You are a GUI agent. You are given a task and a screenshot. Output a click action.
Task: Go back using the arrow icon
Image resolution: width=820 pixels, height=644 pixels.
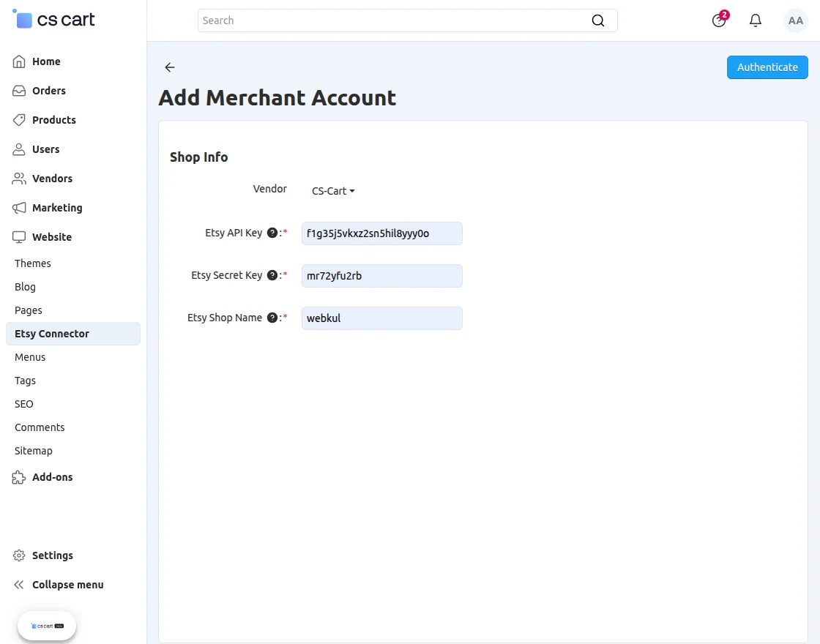(x=169, y=67)
